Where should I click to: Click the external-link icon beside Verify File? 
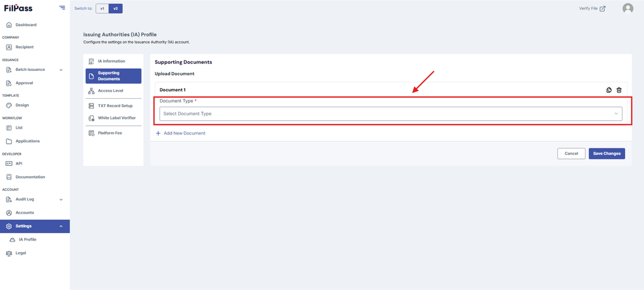click(x=603, y=9)
